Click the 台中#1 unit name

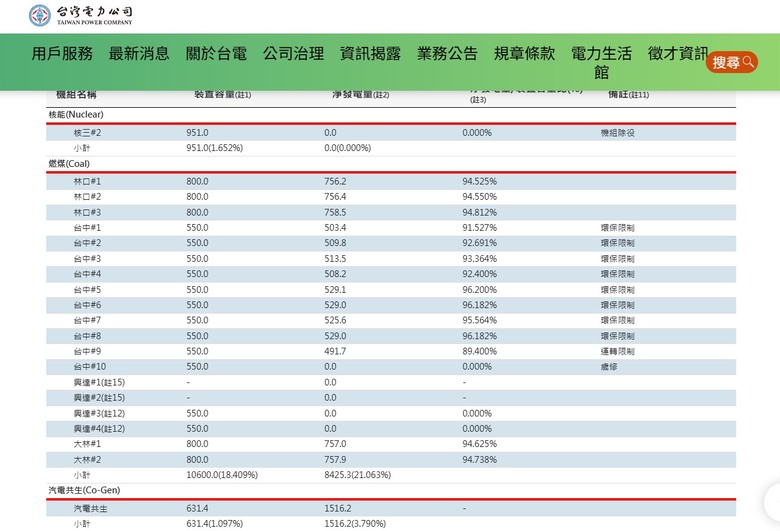[88, 228]
